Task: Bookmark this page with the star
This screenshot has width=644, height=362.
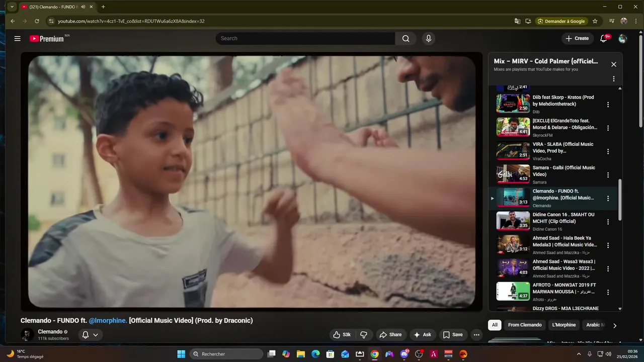Action: (x=595, y=21)
